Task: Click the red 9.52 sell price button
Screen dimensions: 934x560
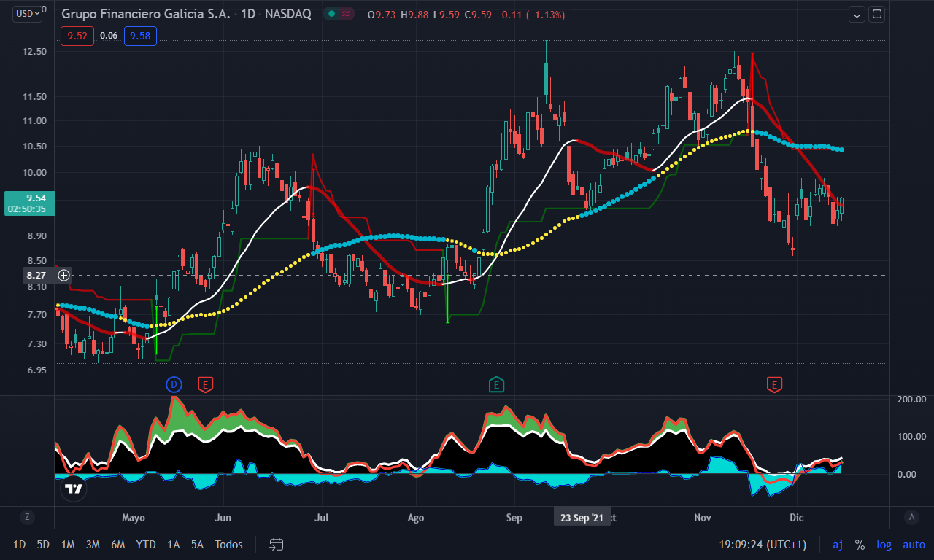Action: [77, 36]
